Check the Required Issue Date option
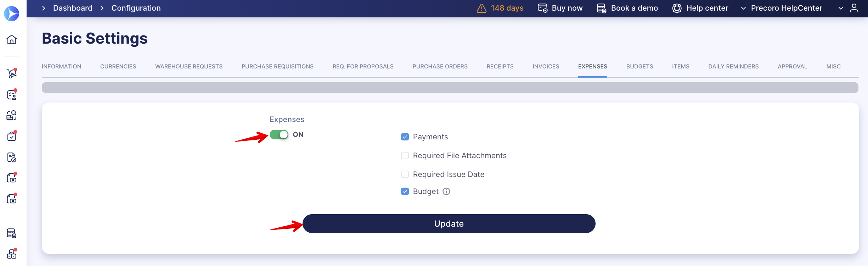The height and width of the screenshot is (266, 868). click(405, 174)
